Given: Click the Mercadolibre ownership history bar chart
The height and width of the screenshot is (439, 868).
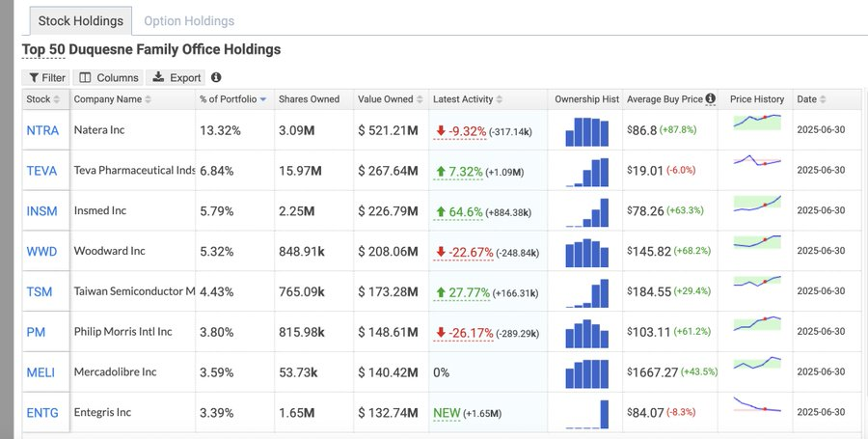Looking at the screenshot, I should (586, 373).
